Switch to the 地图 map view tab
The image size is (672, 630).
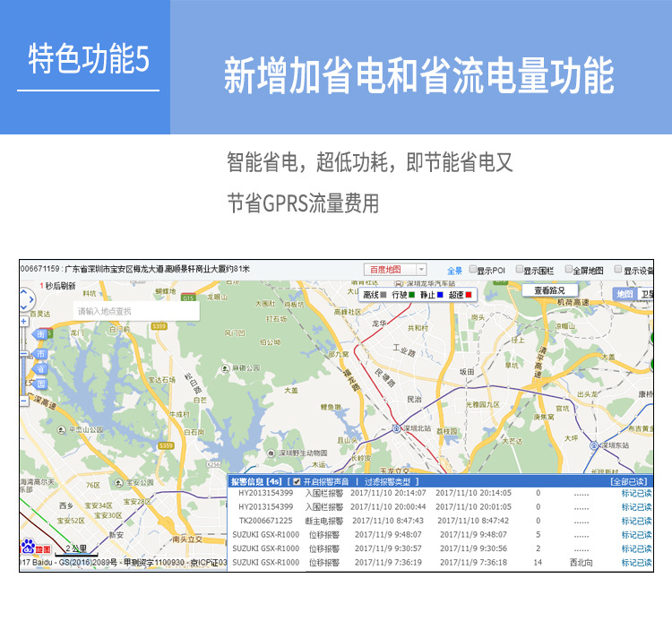[624, 294]
